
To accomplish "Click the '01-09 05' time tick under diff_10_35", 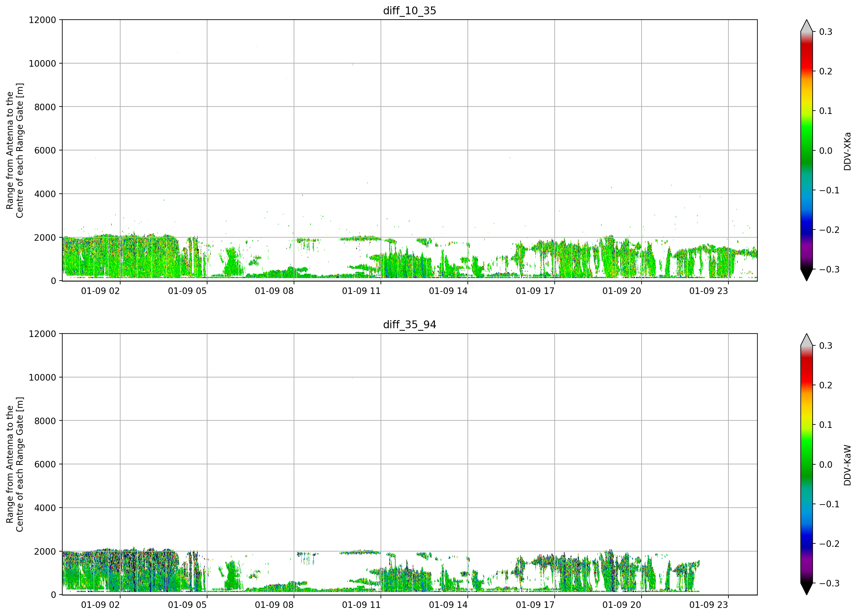I will click(187, 291).
